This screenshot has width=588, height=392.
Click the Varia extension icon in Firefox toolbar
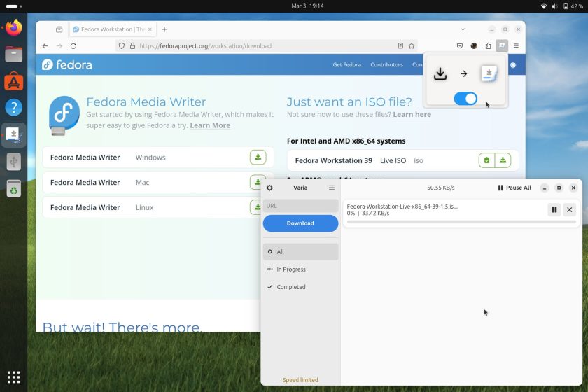click(502, 45)
